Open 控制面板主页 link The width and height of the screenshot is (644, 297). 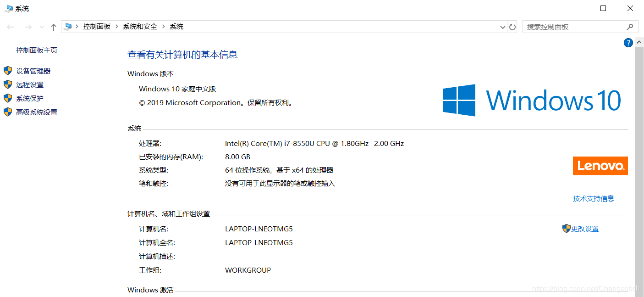[37, 50]
